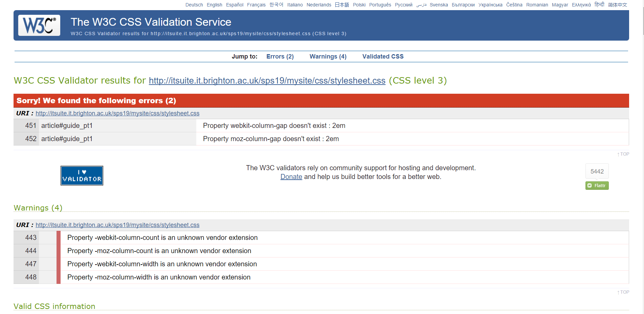Viewport: 644px width, 314px height.
Task: Click warning line number 447
Action: pos(30,264)
